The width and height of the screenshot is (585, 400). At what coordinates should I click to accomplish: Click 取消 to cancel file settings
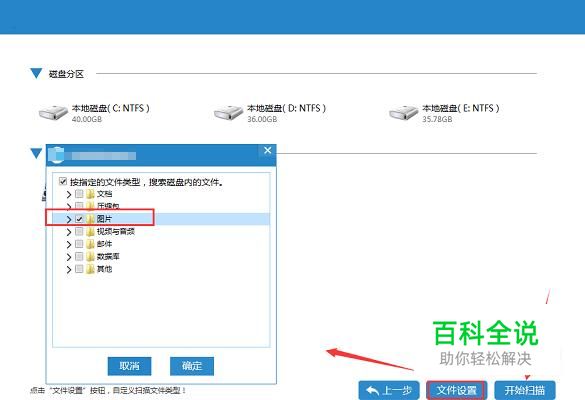pyautogui.click(x=129, y=366)
